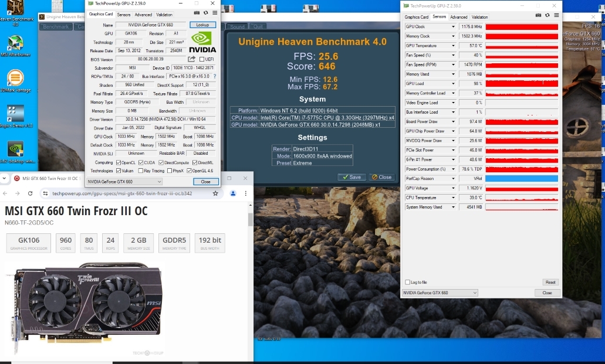
Task: Click Sound in Heaven Benchmark top menu
Action: click(x=237, y=26)
